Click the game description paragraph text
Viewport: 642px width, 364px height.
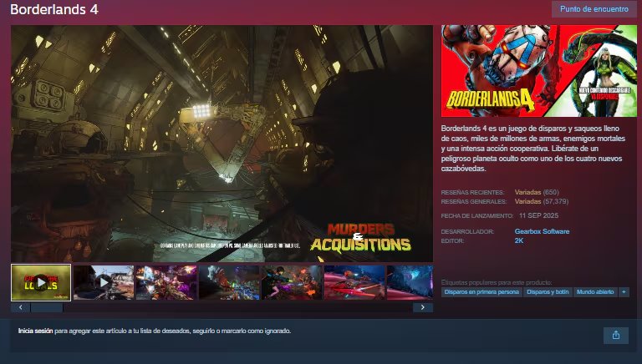click(533, 149)
